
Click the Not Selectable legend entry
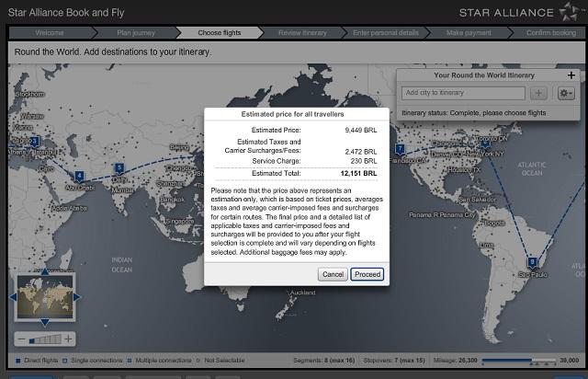[x=220, y=361]
